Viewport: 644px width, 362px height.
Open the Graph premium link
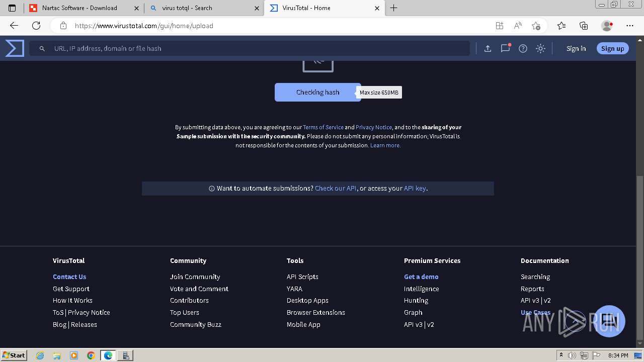coord(413,313)
